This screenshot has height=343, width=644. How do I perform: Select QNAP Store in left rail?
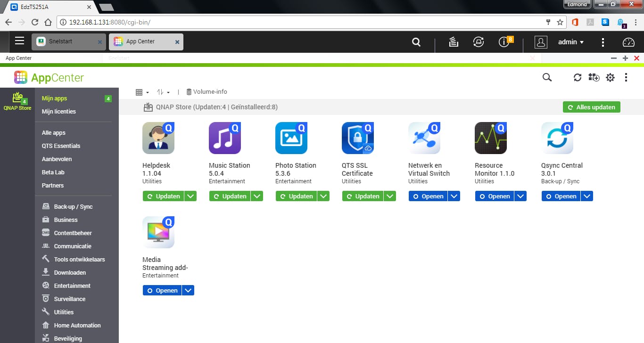[x=17, y=101]
